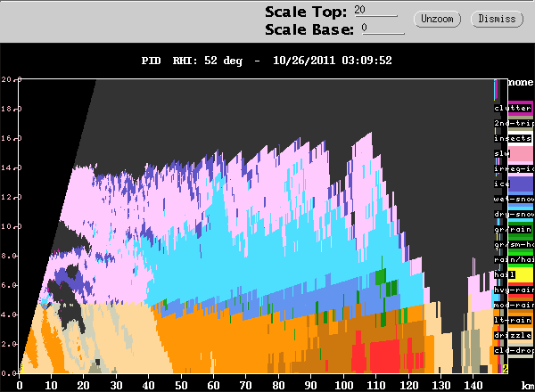Click the 'hail' legend label
This screenshot has height=392, width=535.
505,274
